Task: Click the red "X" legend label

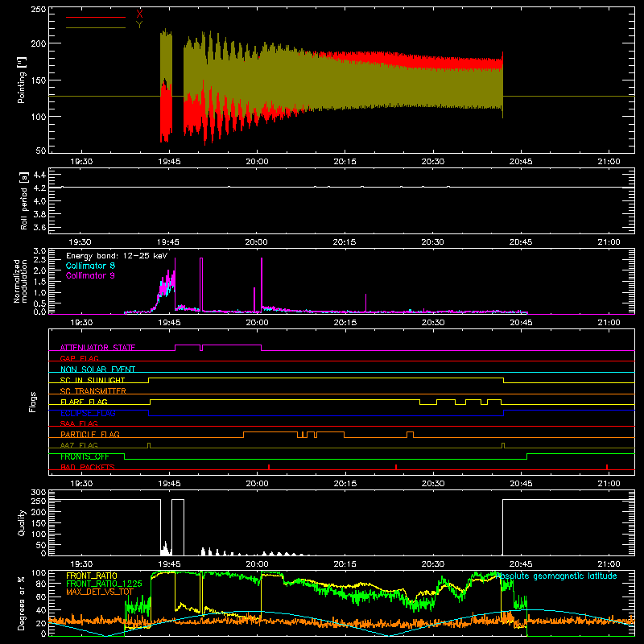Action: tap(139, 14)
